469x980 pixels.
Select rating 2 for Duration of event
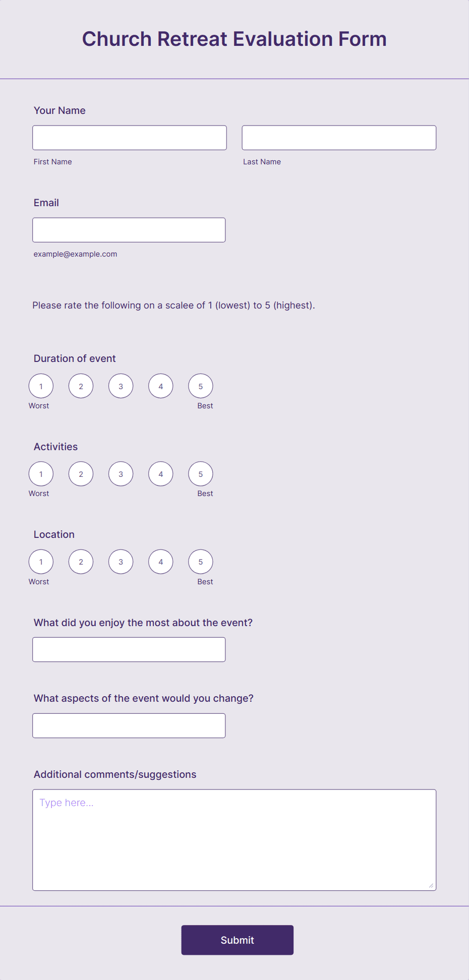tap(80, 386)
